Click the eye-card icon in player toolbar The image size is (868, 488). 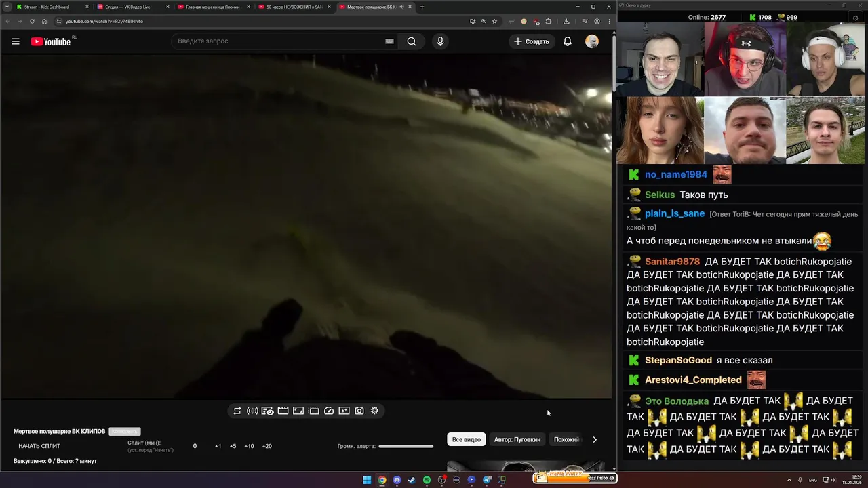268,411
